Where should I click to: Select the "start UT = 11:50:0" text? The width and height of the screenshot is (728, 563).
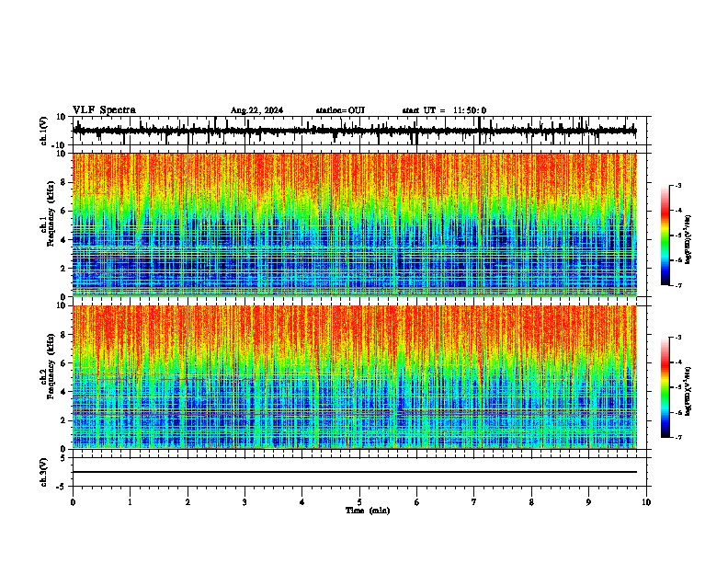[x=444, y=110]
